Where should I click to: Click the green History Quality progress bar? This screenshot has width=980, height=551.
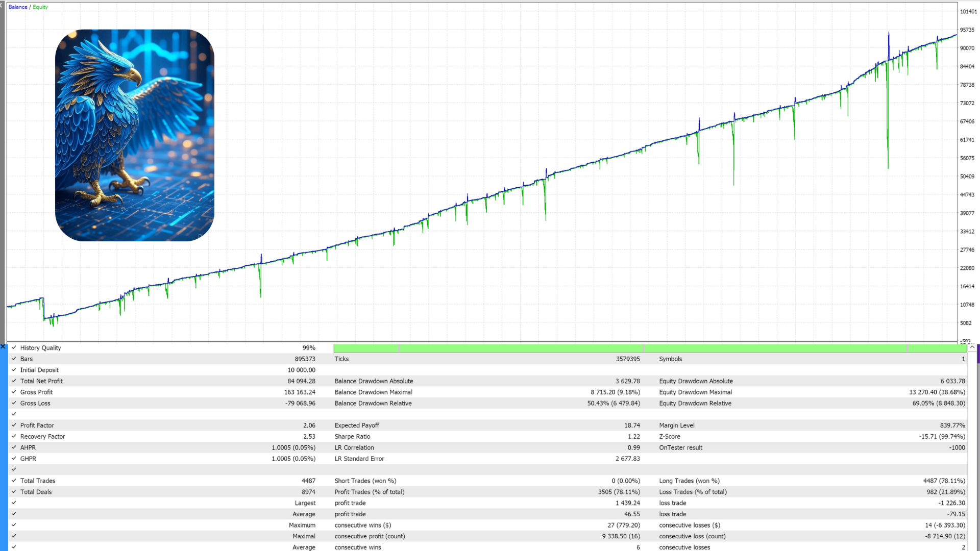pos(650,348)
